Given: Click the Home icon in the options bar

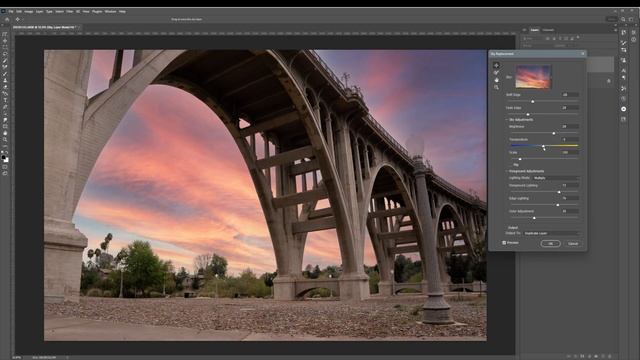Looking at the screenshot, I should click(7, 19).
